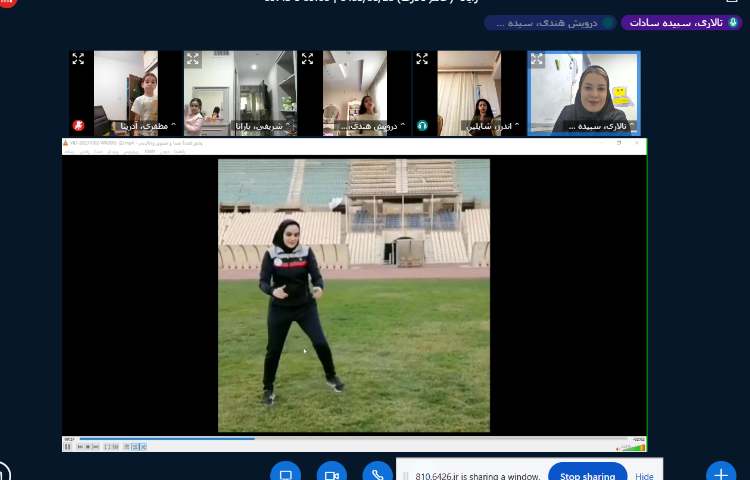This screenshot has width=750, height=480.
Task: Select مظفری آدرینا webcam thumbnail
Action: (x=126, y=93)
